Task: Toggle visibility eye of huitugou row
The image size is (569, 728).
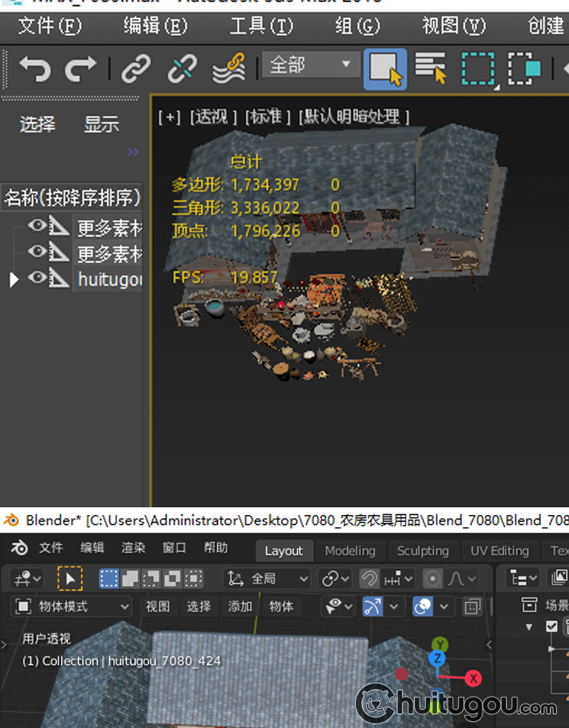Action: click(x=36, y=278)
